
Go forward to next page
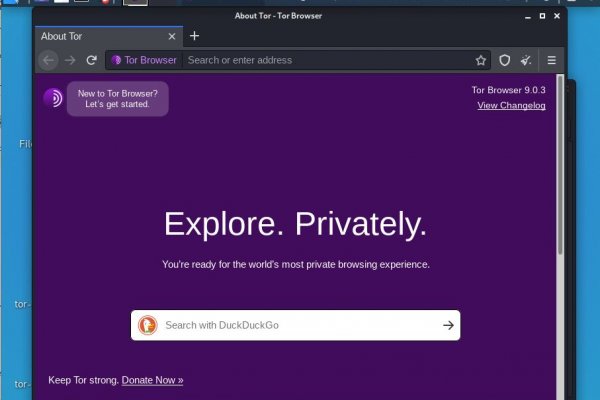70,60
